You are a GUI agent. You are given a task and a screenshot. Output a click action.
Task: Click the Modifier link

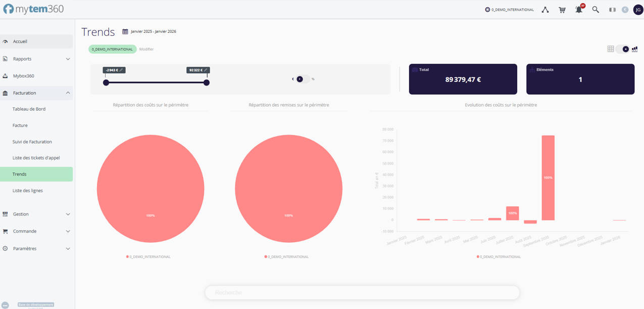(x=146, y=49)
